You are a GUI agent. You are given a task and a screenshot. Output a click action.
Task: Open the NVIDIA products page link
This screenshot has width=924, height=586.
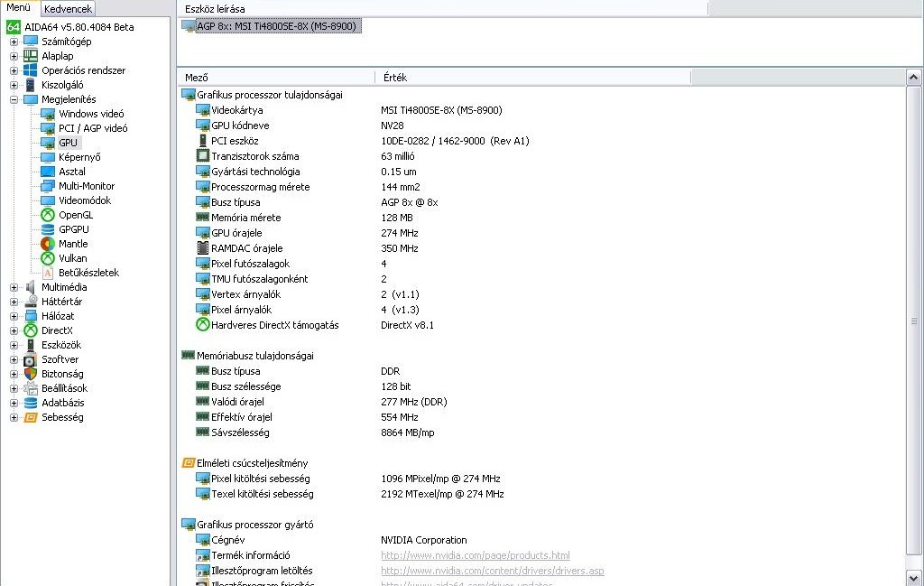tap(475, 555)
